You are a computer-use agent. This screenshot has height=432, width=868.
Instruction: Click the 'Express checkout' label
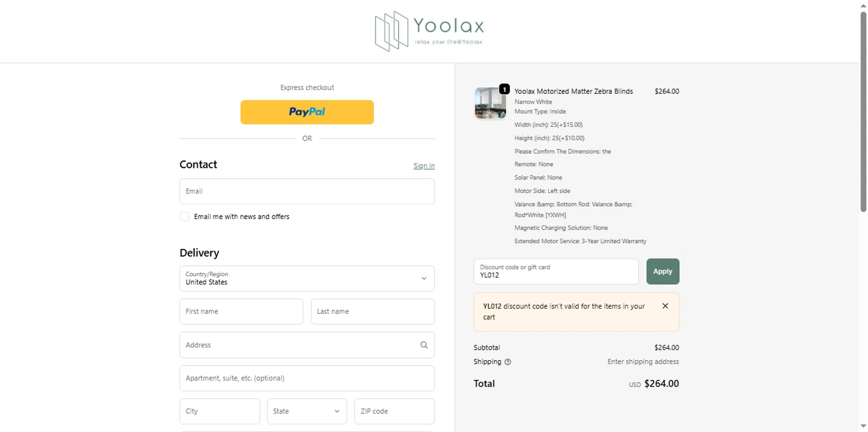(x=307, y=88)
